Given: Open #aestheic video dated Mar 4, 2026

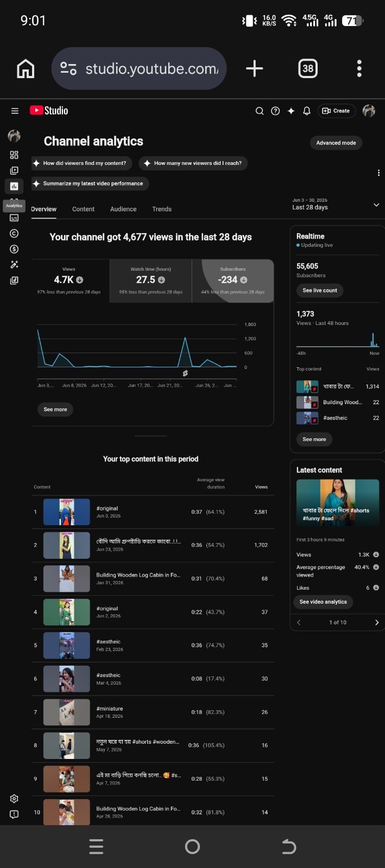Looking at the screenshot, I should 109,675.
